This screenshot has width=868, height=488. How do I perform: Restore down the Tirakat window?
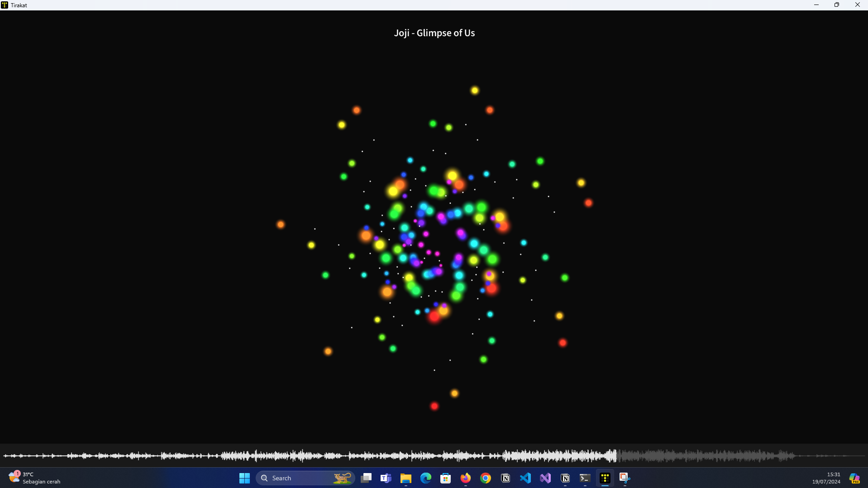click(837, 5)
